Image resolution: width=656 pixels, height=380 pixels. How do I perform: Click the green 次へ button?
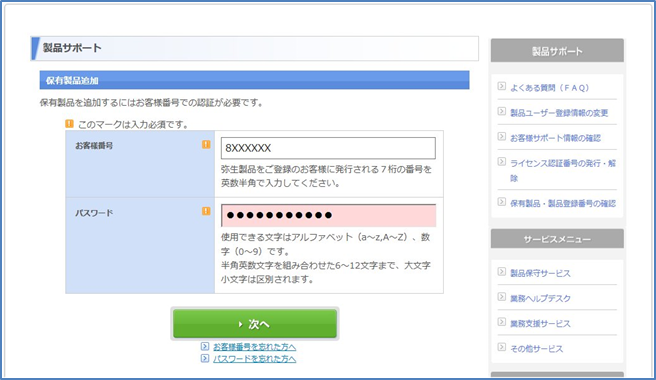[255, 324]
